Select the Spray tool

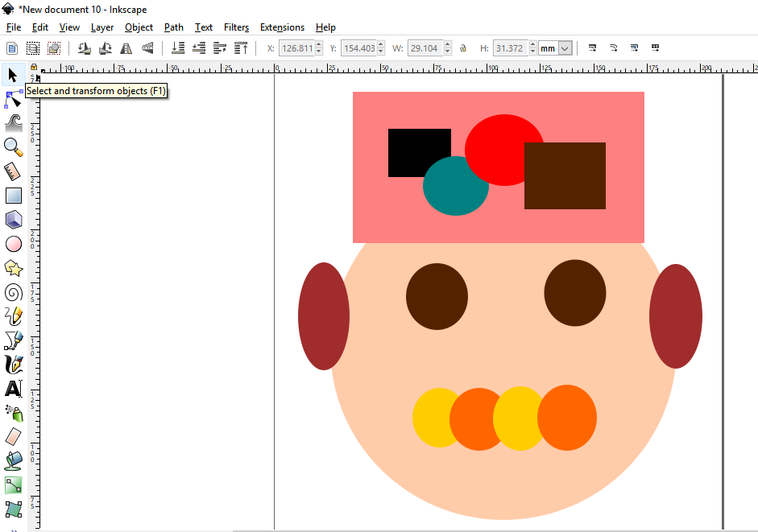(13, 413)
